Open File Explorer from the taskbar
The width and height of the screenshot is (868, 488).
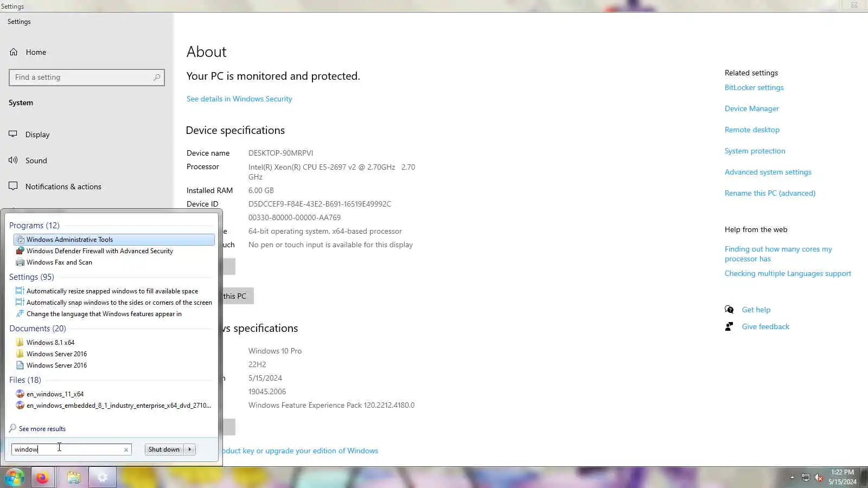pyautogui.click(x=74, y=478)
